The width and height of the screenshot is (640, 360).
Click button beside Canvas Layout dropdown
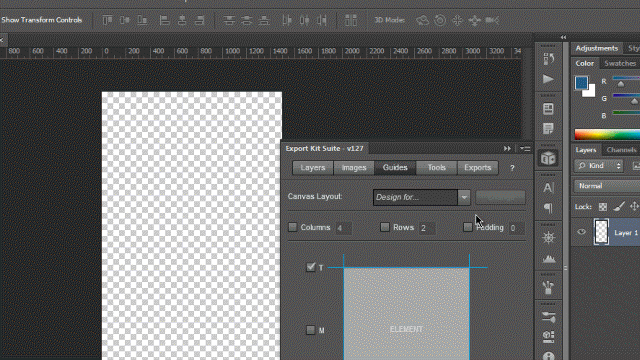coord(500,197)
